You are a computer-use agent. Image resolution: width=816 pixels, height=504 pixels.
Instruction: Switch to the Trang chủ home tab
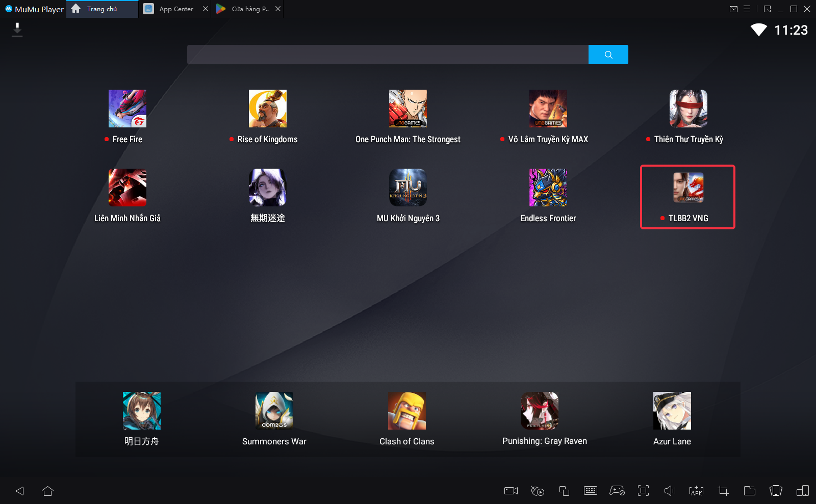101,9
